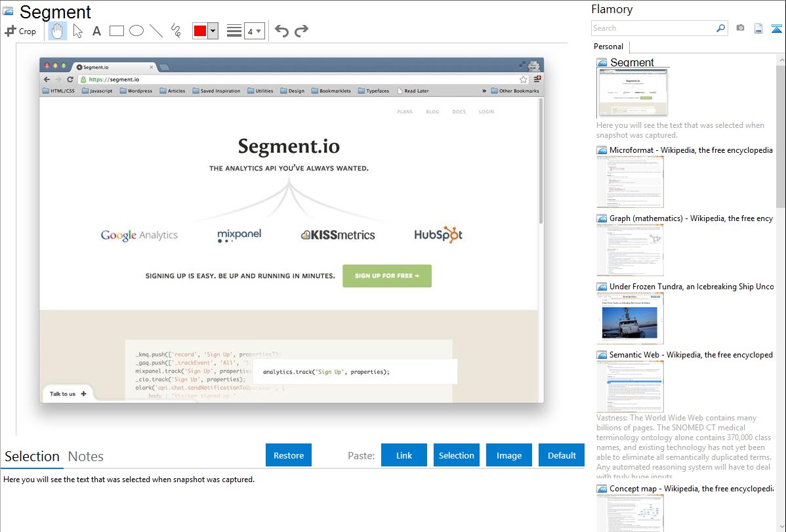Undo the last edit
This screenshot has height=532, width=786.
click(281, 31)
